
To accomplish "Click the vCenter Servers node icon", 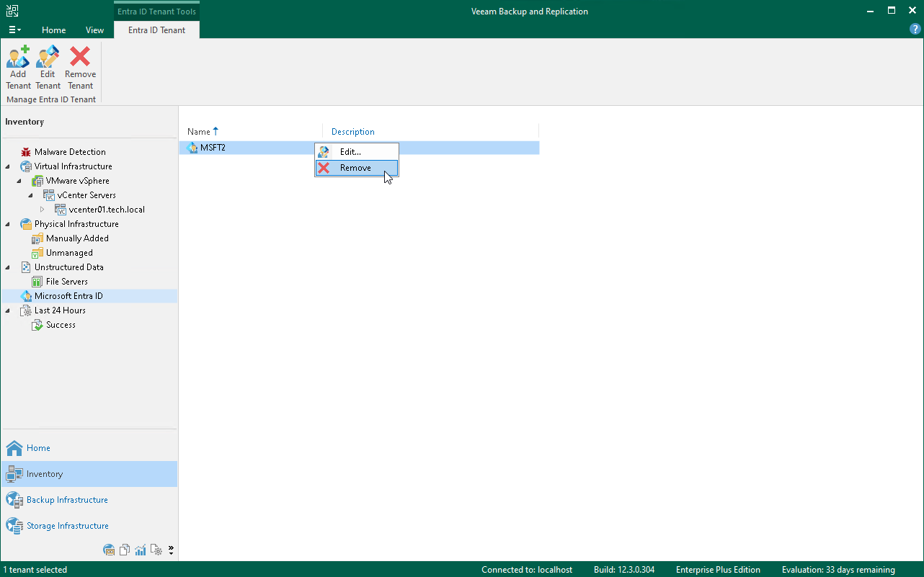I will [x=49, y=195].
